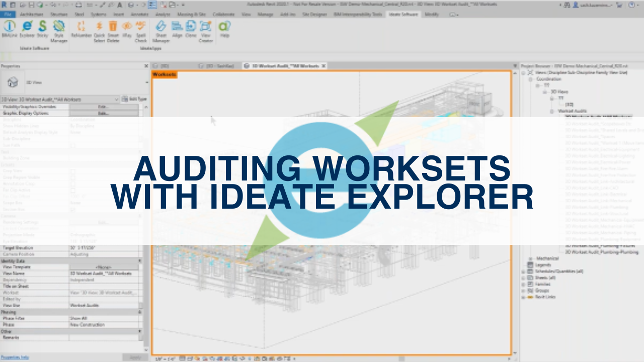Close the 3D Workset Audit view tab
This screenshot has width=644, height=362.
click(324, 66)
